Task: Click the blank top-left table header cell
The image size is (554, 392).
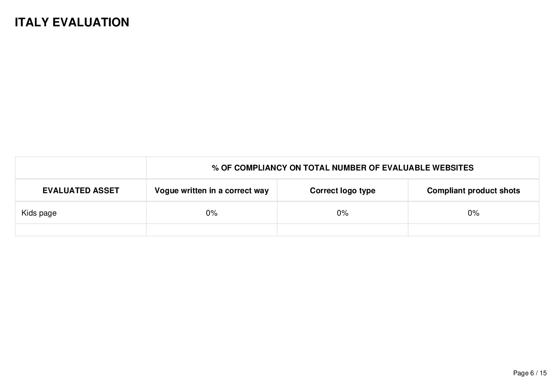Action: (81, 168)
